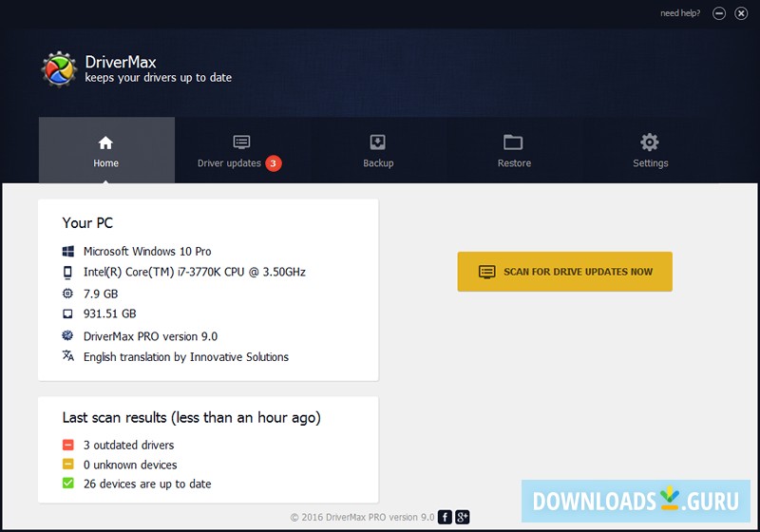Click the Restore folder icon
This screenshot has width=760, height=532.
513,142
